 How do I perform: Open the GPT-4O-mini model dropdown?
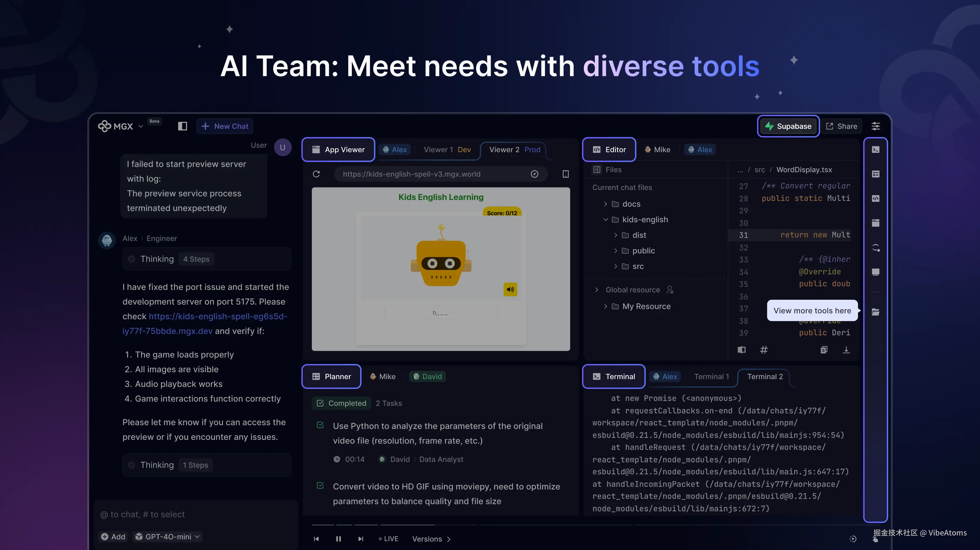(168, 536)
